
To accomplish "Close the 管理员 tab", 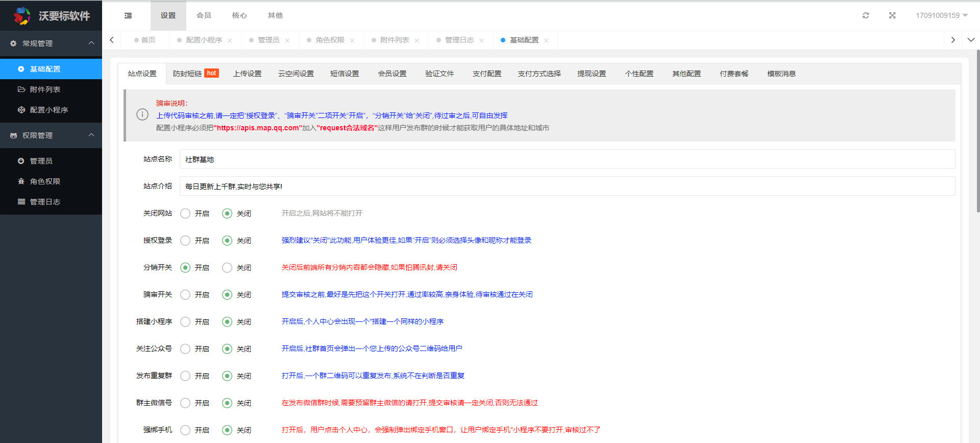I will [x=287, y=40].
